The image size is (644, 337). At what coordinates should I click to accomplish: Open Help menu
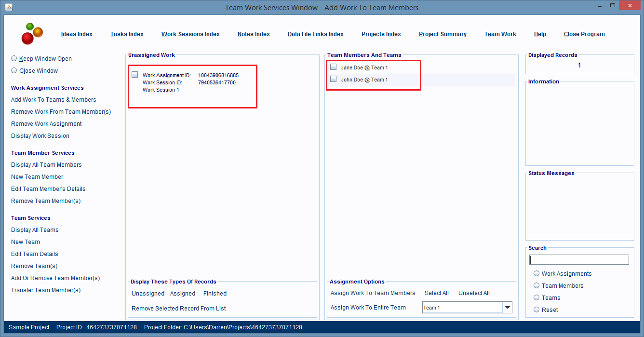click(540, 34)
